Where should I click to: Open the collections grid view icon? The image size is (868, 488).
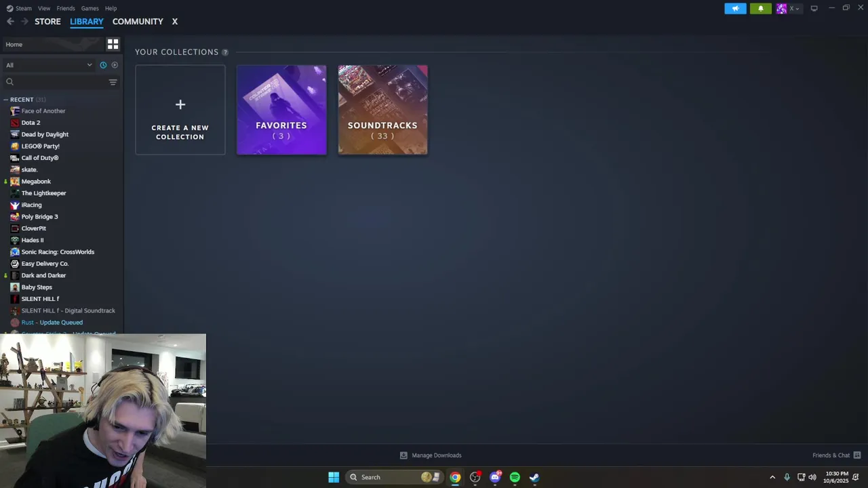pyautogui.click(x=113, y=44)
